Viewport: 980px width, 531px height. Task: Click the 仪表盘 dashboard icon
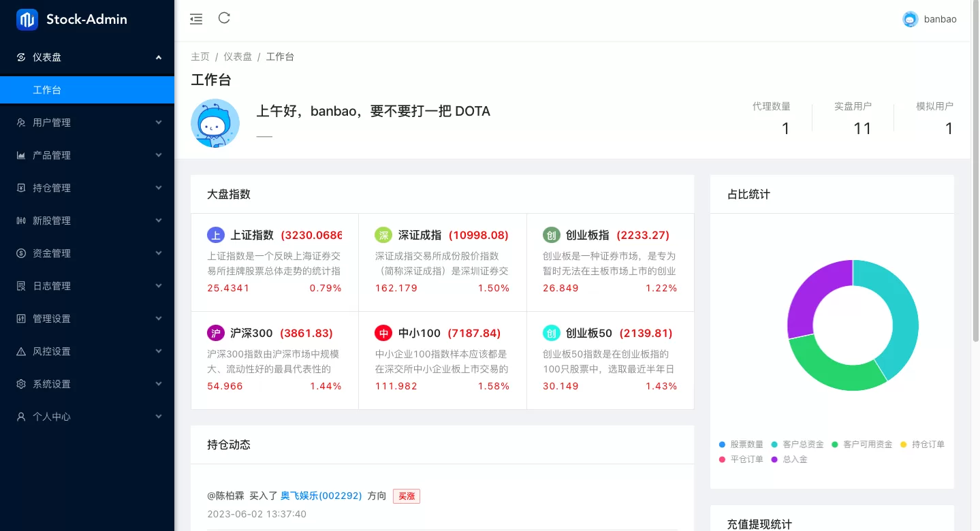pos(21,57)
